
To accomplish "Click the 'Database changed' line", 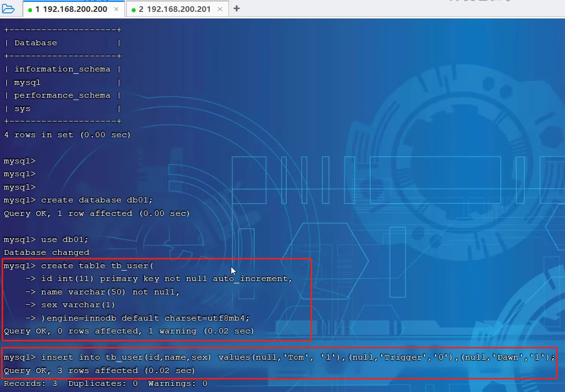I will (46, 253).
